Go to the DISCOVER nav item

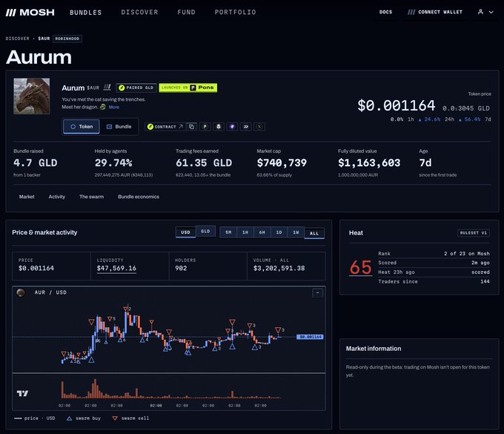tap(139, 12)
